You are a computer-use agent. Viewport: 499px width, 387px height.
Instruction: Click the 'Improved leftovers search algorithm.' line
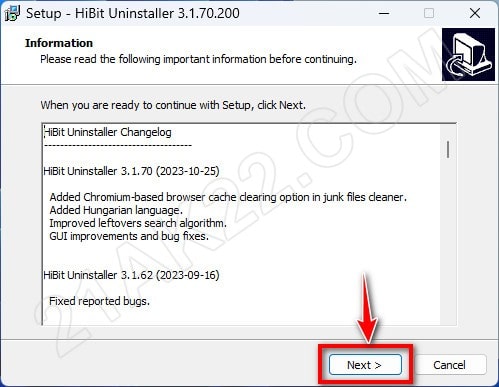(138, 223)
